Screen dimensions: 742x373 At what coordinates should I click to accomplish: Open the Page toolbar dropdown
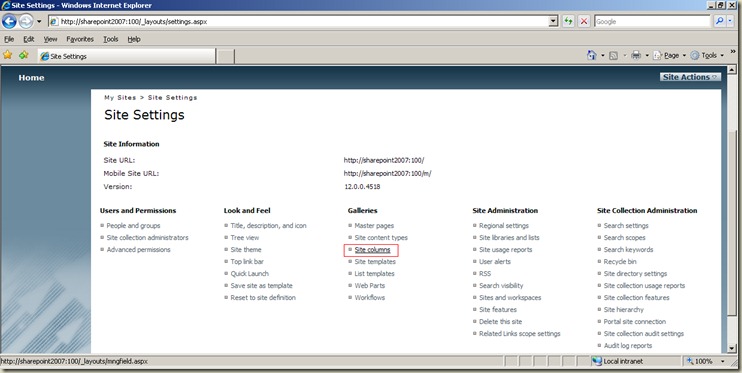[669, 55]
